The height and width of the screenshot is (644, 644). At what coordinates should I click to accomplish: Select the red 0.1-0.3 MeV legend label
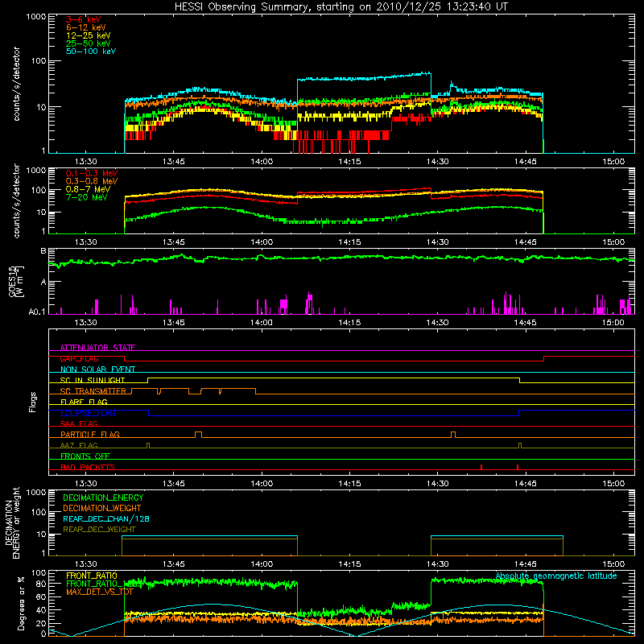tap(92, 173)
